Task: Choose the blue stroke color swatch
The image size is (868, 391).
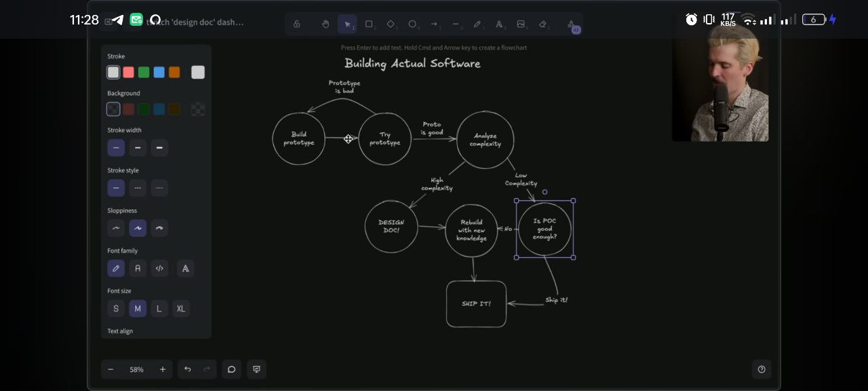Action: point(159,72)
